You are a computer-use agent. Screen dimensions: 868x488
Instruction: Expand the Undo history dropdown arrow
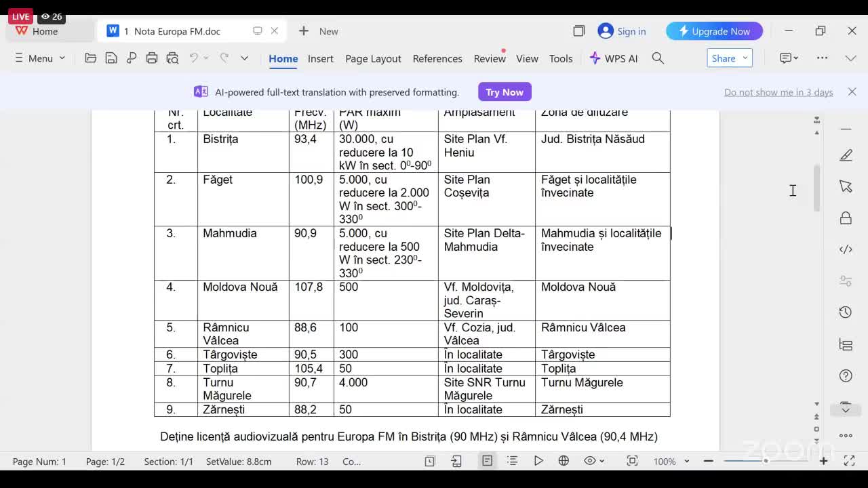tap(206, 58)
